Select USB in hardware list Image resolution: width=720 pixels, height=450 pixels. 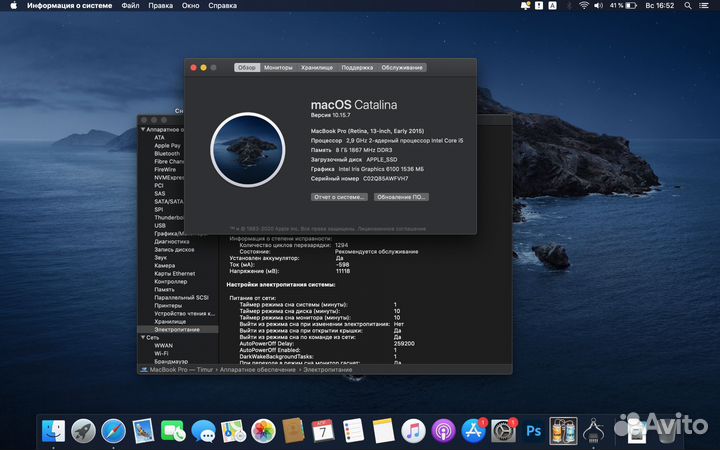pyautogui.click(x=160, y=225)
